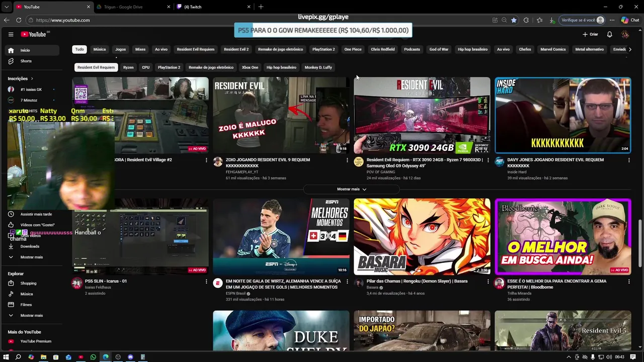Select the God of War chip
This screenshot has height=362, width=644.
point(439,49)
